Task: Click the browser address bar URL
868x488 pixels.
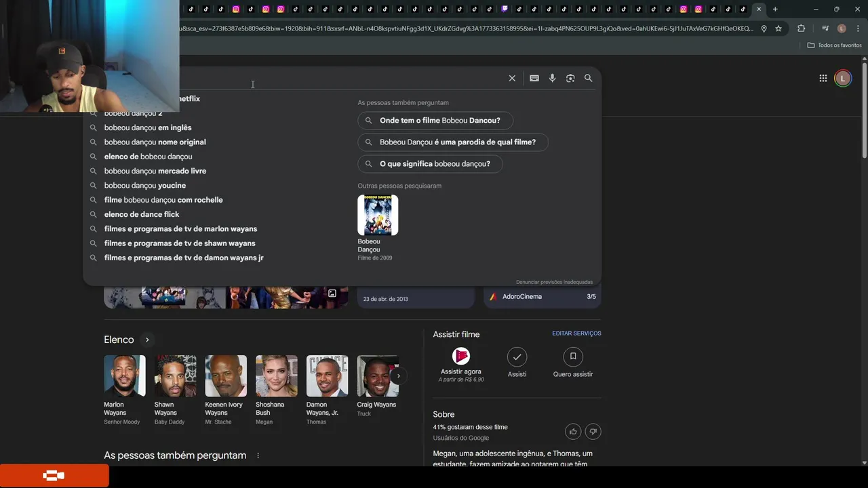Action: [467, 28]
